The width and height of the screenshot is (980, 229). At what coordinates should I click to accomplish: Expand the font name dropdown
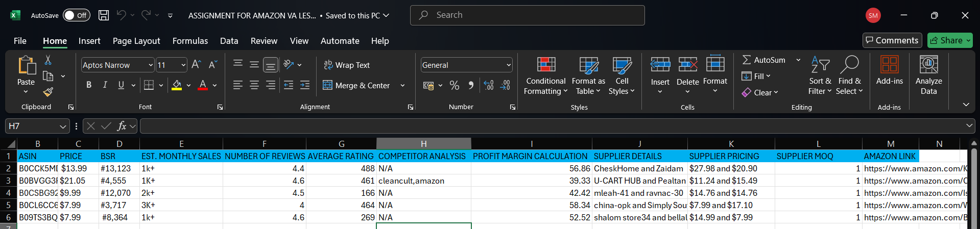tap(151, 65)
